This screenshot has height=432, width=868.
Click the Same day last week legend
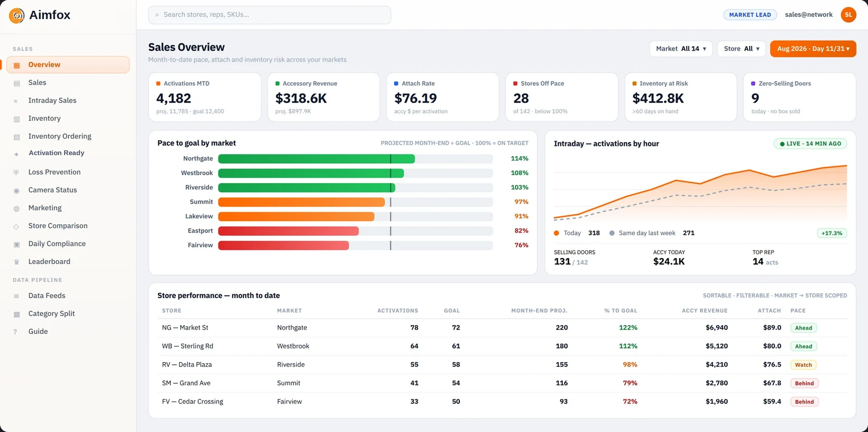[x=652, y=233]
